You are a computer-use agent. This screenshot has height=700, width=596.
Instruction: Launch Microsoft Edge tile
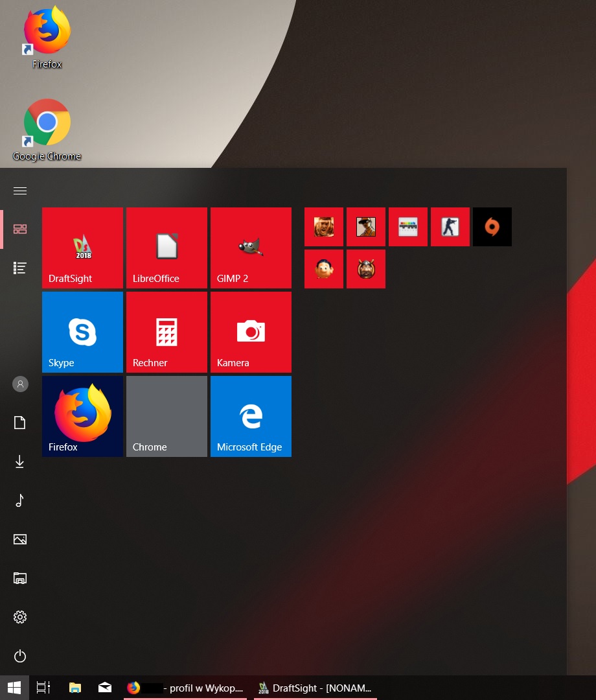point(251,417)
